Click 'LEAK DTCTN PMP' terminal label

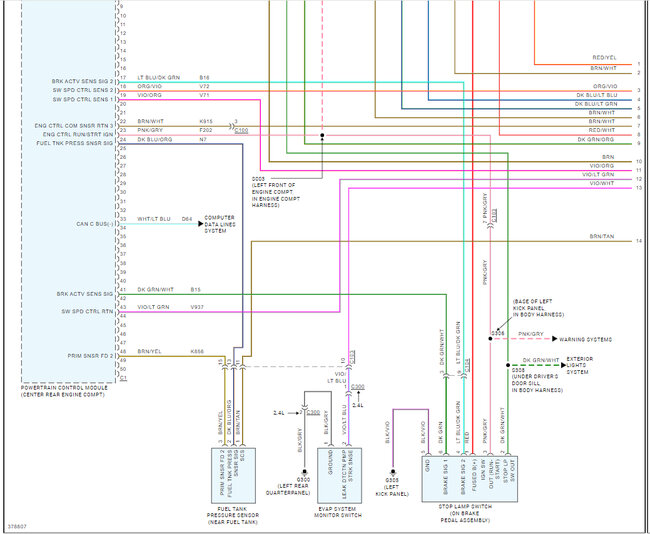tap(345, 475)
